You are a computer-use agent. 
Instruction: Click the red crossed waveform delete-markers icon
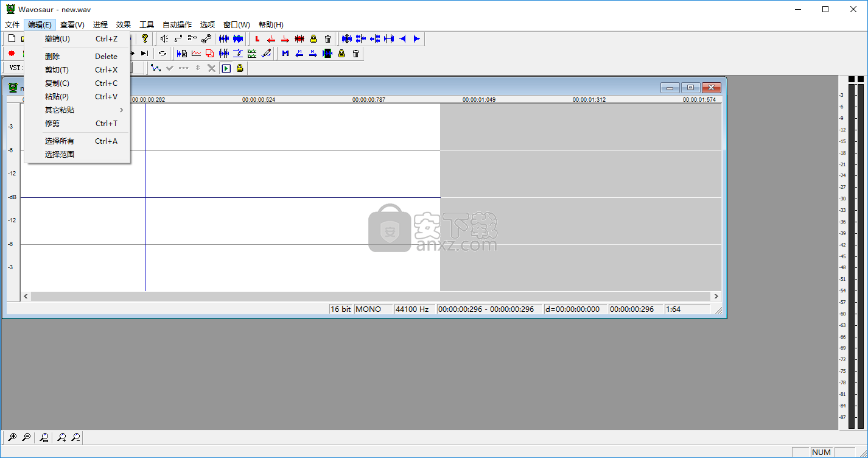299,38
